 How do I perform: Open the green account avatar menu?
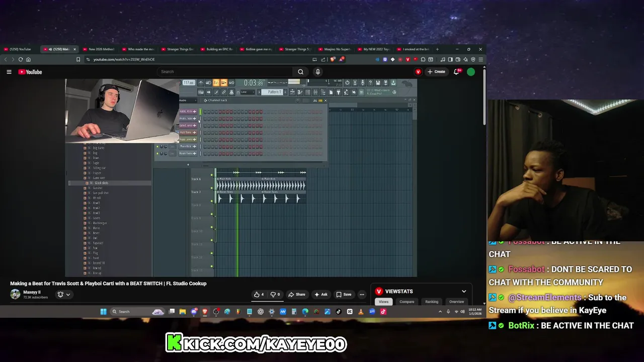[x=471, y=72]
